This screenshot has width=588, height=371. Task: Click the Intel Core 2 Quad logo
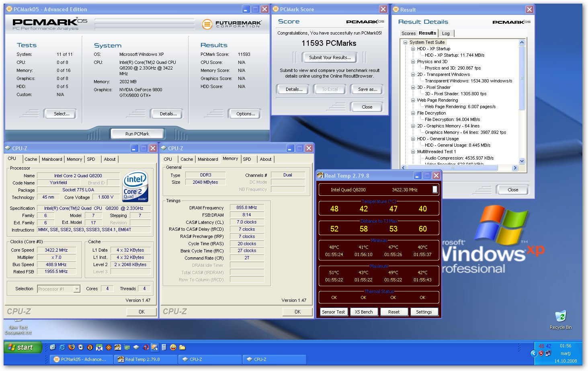point(135,187)
